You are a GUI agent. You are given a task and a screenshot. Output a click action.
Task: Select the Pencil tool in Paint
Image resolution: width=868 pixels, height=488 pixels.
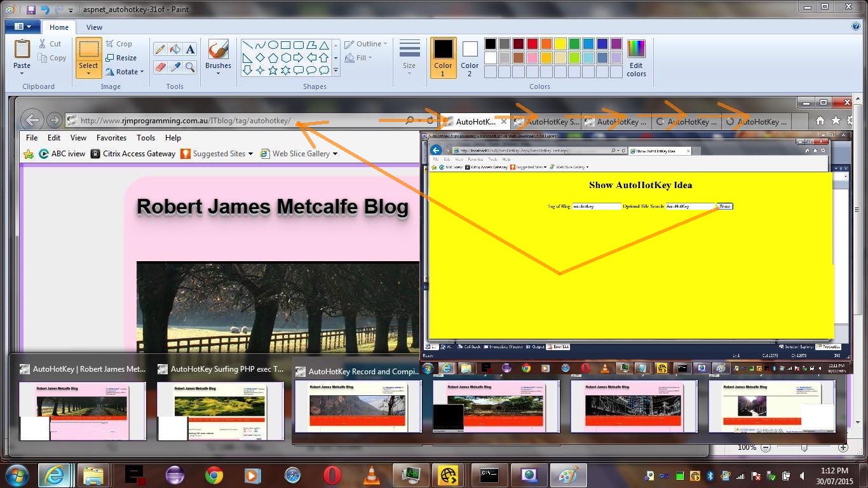[159, 50]
